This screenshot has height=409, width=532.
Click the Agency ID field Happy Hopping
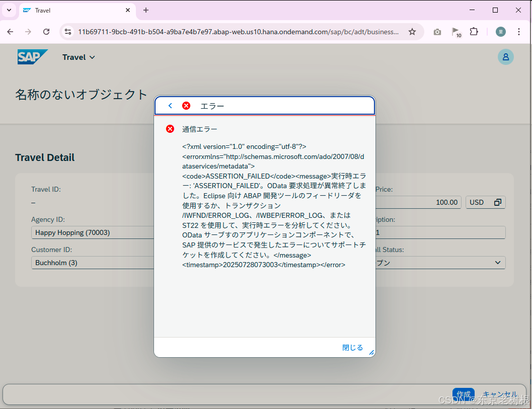[93, 232]
